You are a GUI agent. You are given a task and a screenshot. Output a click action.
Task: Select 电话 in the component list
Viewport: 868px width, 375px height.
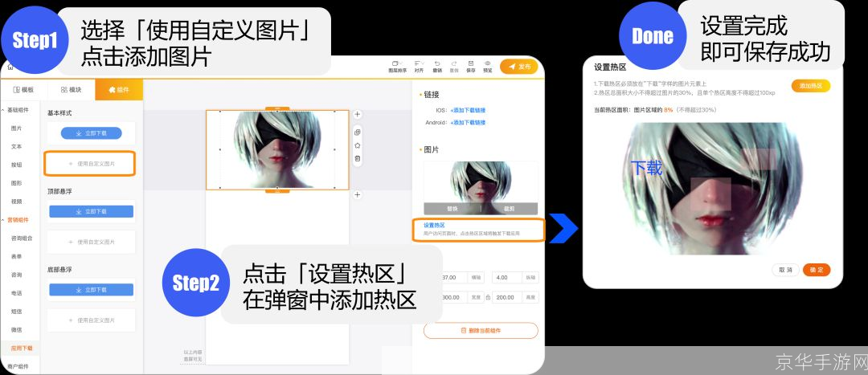pyautogui.click(x=17, y=292)
